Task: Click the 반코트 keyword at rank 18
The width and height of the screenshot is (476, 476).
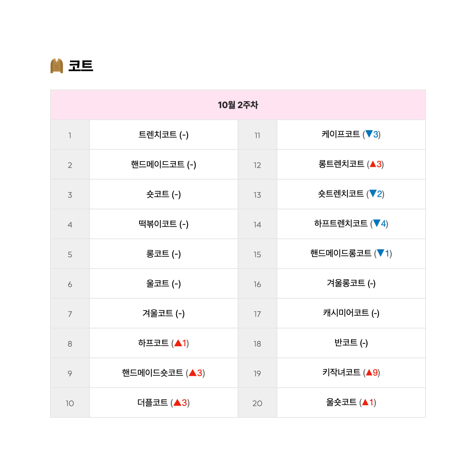Action: point(346,343)
